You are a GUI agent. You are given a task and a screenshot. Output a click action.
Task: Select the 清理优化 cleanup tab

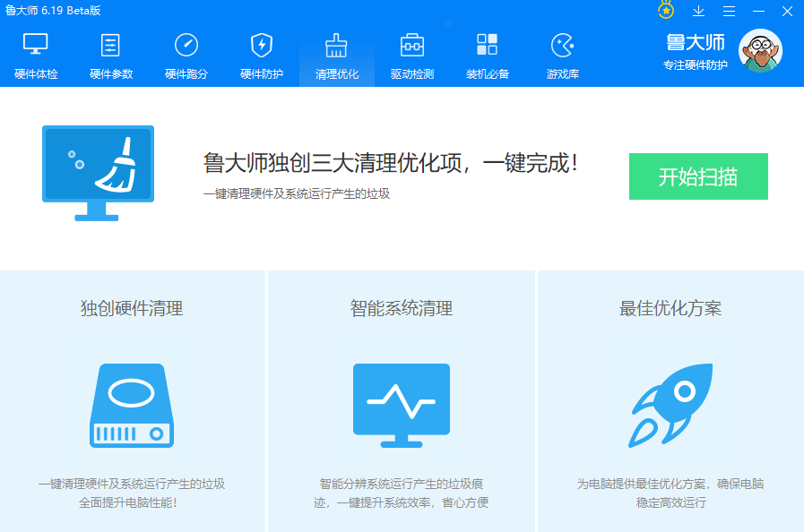[337, 57]
